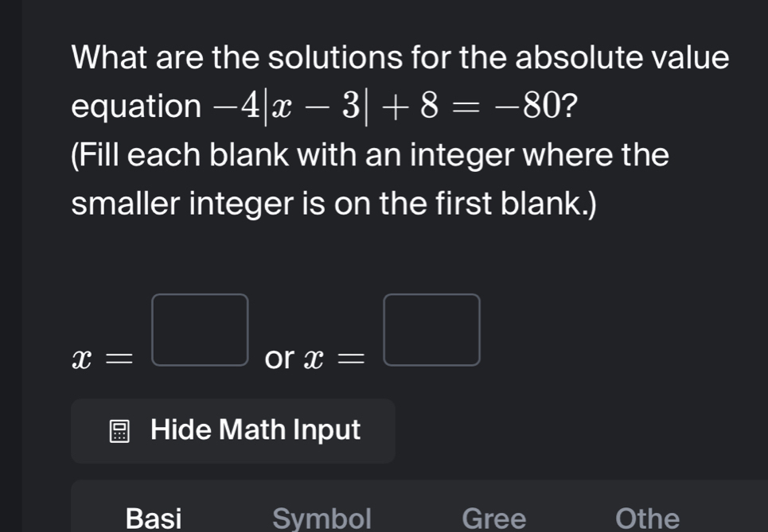The image size is (768, 532).
Task: Select the Greek letters category
Action: click(x=493, y=517)
